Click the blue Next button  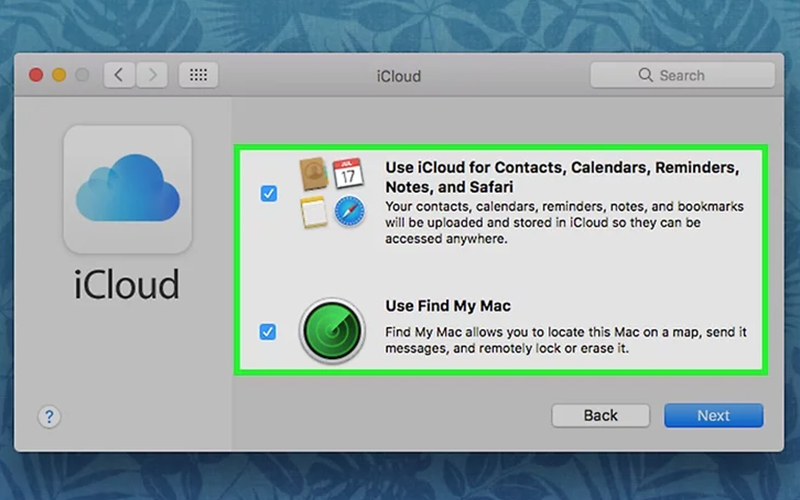[x=713, y=416]
